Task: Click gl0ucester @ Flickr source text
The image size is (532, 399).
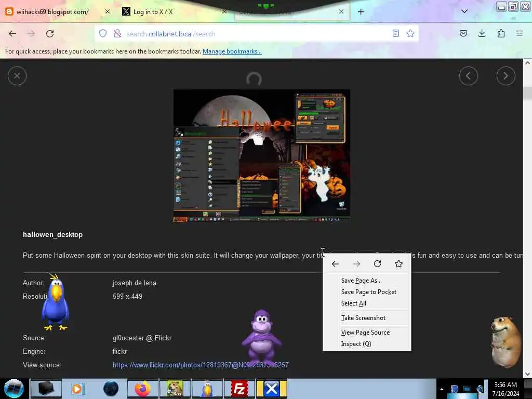Action: [x=142, y=338]
